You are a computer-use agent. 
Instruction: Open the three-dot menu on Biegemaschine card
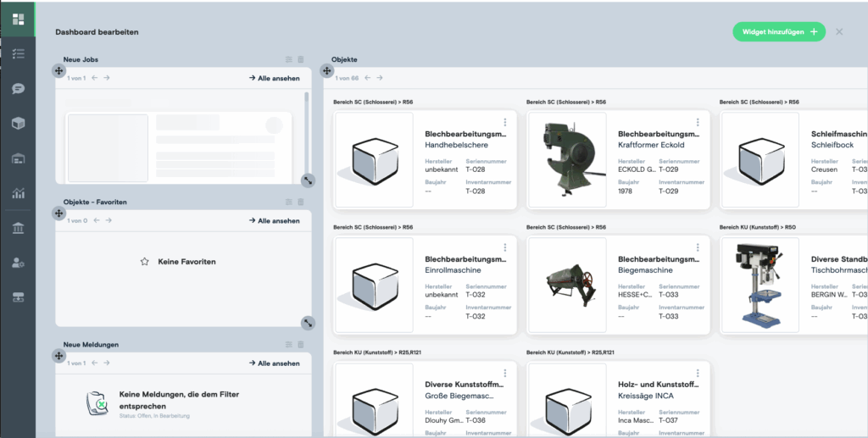click(x=698, y=248)
